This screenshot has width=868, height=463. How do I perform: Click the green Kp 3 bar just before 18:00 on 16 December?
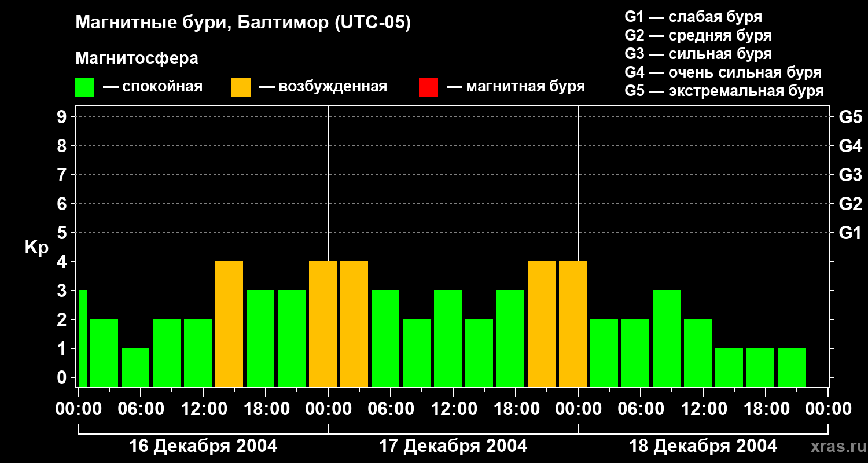pyautogui.click(x=260, y=338)
